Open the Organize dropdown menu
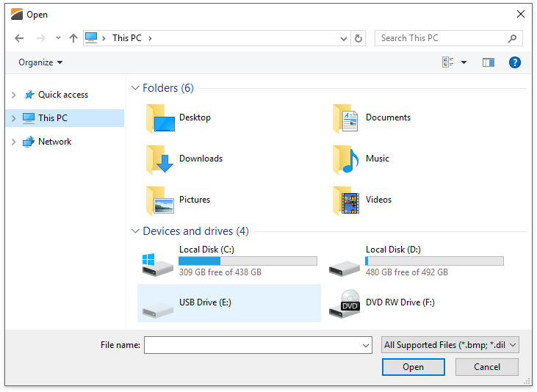 pyautogui.click(x=40, y=62)
